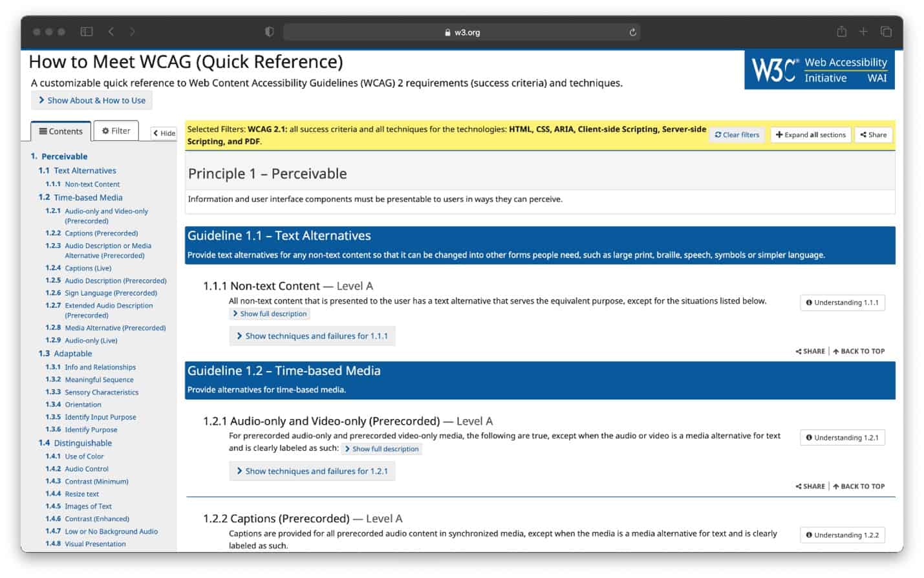
Task: Show full description for 1.1.1
Action: pyautogui.click(x=270, y=314)
